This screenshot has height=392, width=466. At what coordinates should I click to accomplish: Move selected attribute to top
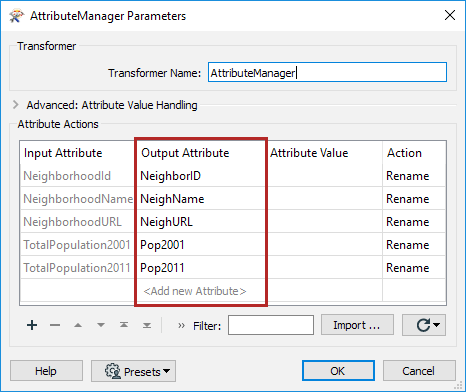[124, 325]
